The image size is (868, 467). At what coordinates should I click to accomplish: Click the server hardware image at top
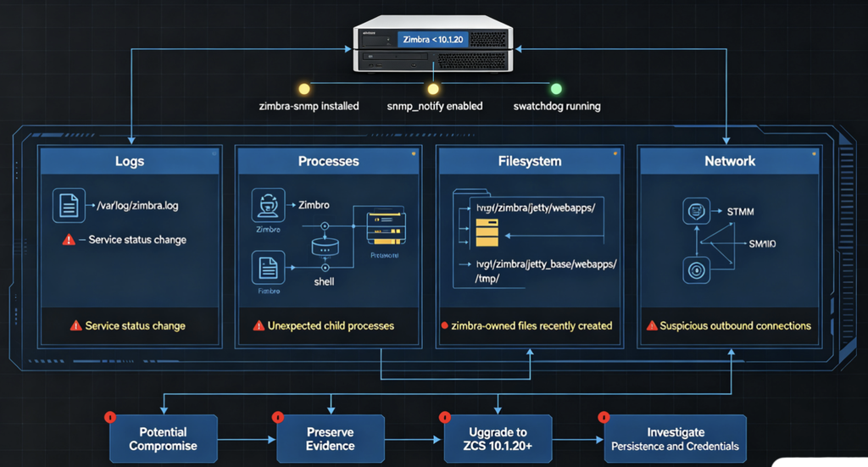point(433,44)
